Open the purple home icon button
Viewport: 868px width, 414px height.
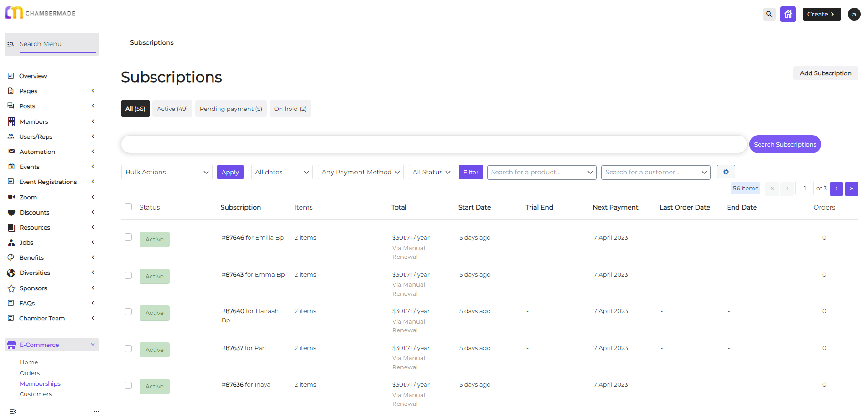click(x=788, y=14)
